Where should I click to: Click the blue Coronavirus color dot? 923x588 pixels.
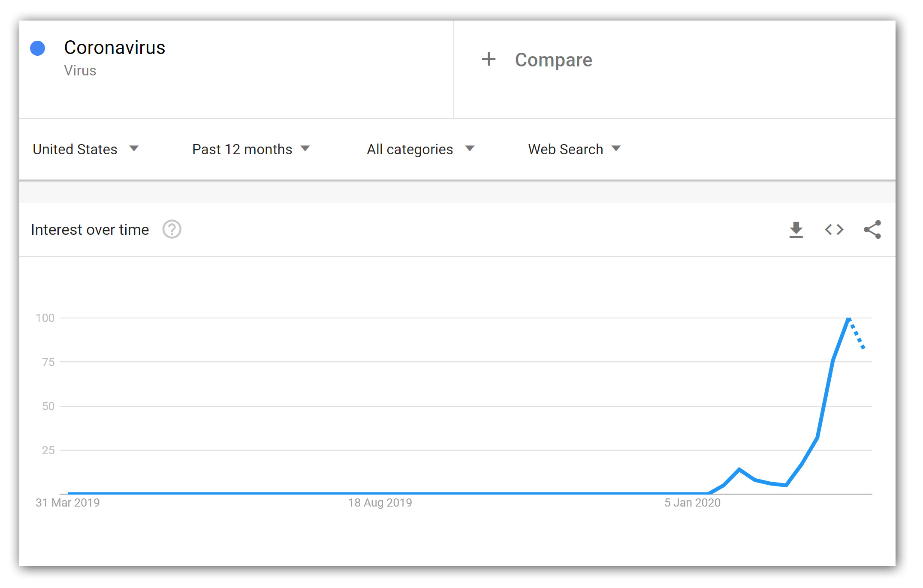(38, 48)
